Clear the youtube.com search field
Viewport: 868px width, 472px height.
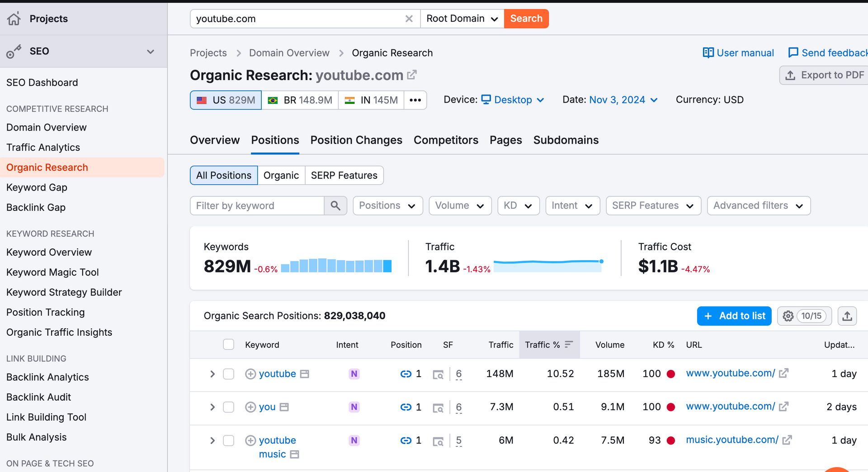pos(409,19)
